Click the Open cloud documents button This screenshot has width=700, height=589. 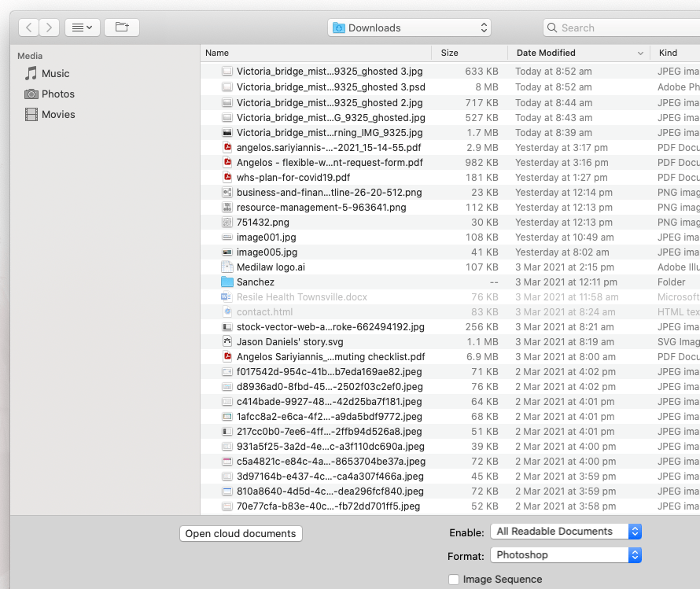[x=241, y=533]
